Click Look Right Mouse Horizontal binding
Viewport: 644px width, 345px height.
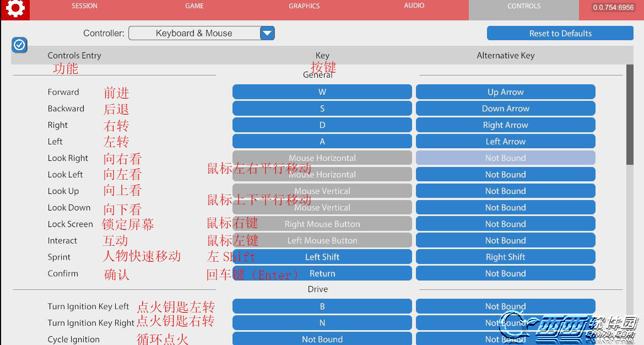(x=322, y=158)
